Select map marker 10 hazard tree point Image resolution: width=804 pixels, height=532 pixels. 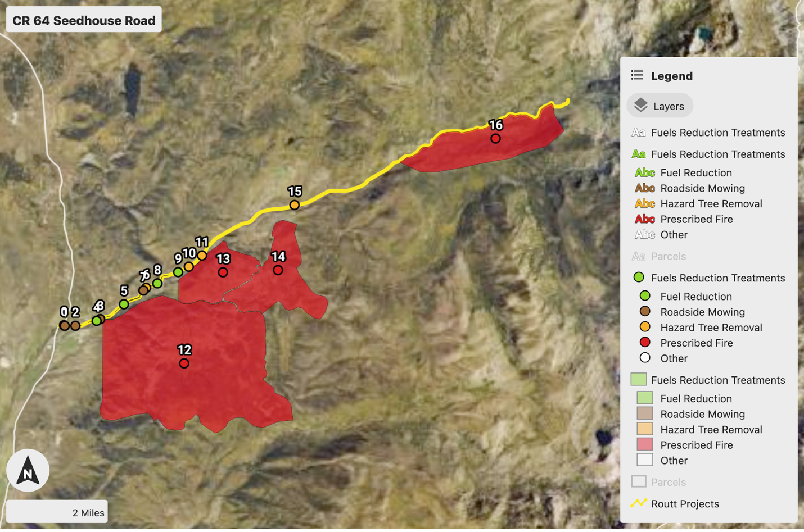coord(189,267)
